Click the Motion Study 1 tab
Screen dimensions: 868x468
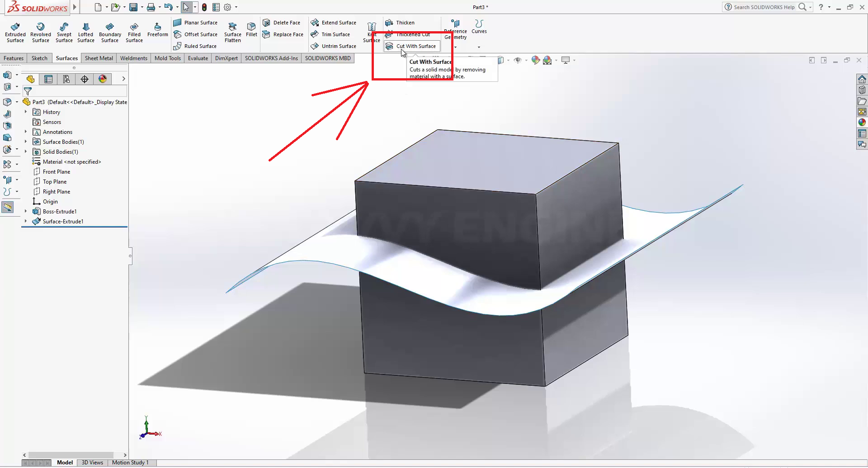point(130,463)
